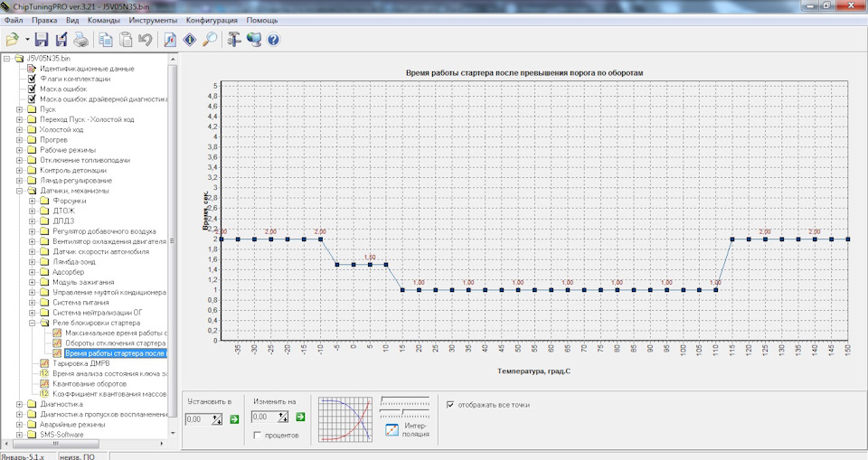The height and width of the screenshot is (460, 868).
Task: Apply 'Изменить на' value with green arrow
Action: click(300, 417)
